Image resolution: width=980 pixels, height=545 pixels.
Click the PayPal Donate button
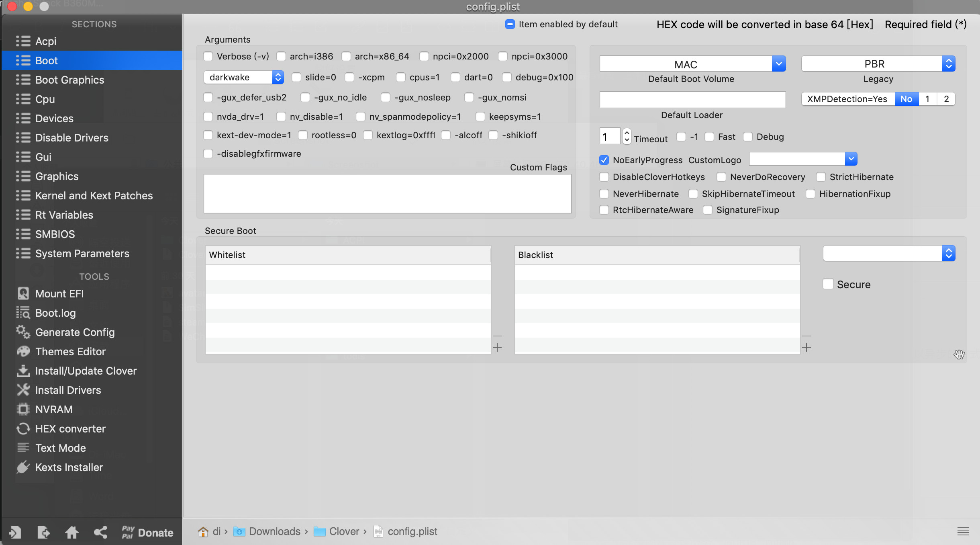pyautogui.click(x=147, y=533)
